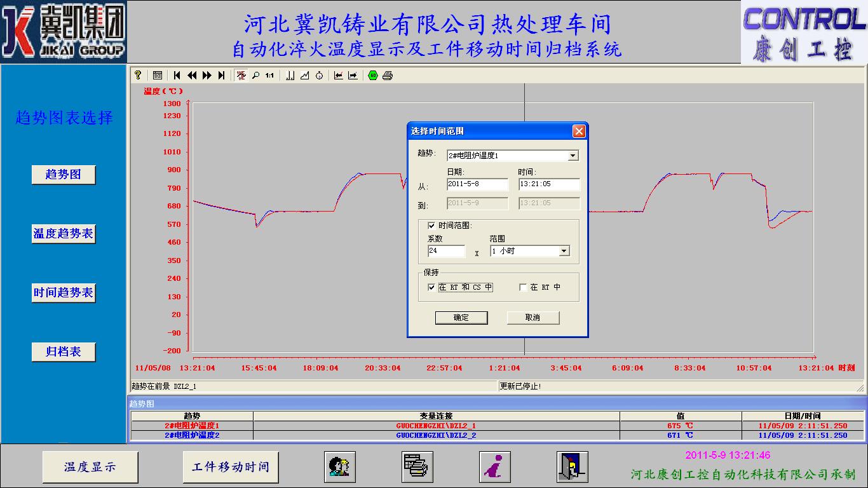Click the help question mark toolbar icon
The width and height of the screenshot is (868, 488).
[138, 76]
